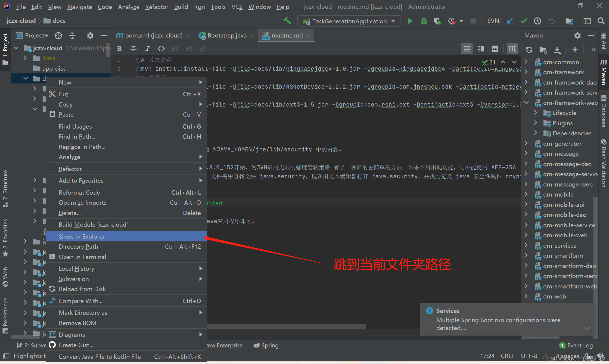Viewport: 609px width, 364px height.
Task: Click the Italic formatting icon
Action: click(x=147, y=49)
